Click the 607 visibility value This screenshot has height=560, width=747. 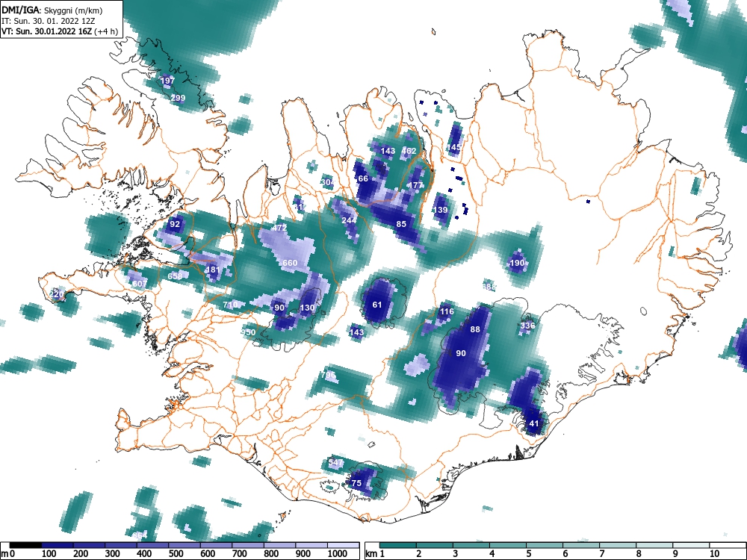(x=140, y=284)
